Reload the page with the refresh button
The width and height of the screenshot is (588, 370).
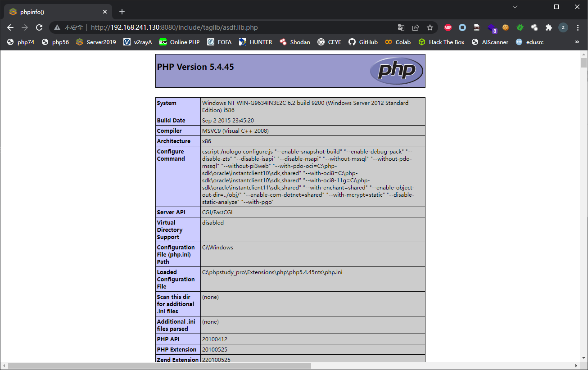[x=39, y=27]
